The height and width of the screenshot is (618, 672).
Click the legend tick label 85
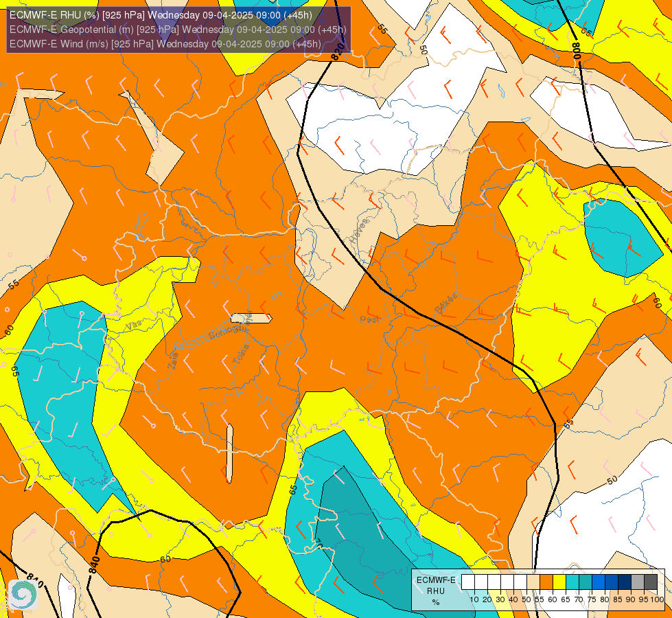618,599
